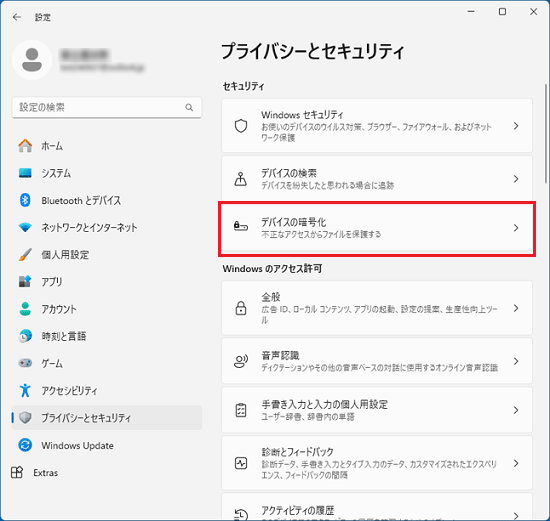This screenshot has height=521, width=550.
Task: Open the user profile avatar
Action: tap(32, 60)
